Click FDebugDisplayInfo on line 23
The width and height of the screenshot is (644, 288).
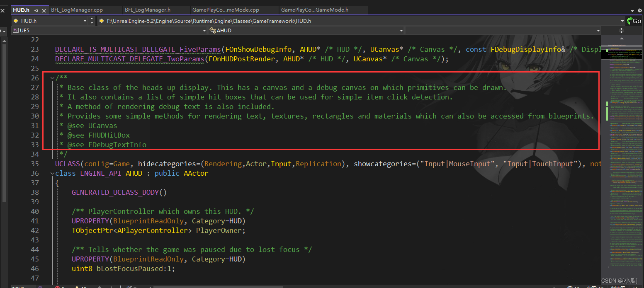(526, 49)
